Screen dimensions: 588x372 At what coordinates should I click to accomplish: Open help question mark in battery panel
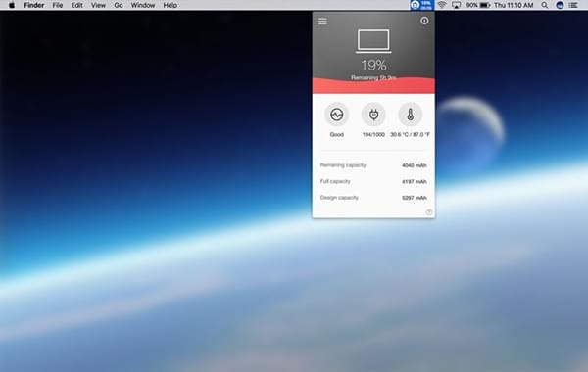pos(429,212)
